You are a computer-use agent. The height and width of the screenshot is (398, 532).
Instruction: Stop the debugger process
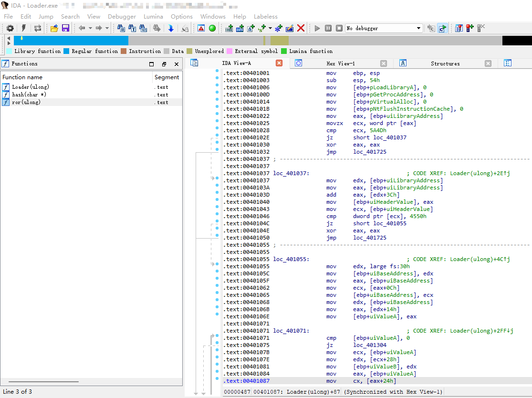[x=339, y=28]
